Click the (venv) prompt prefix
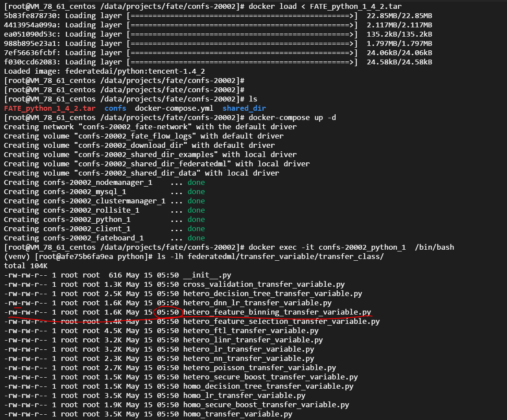Viewport: 507px width, 420px height. [17, 256]
